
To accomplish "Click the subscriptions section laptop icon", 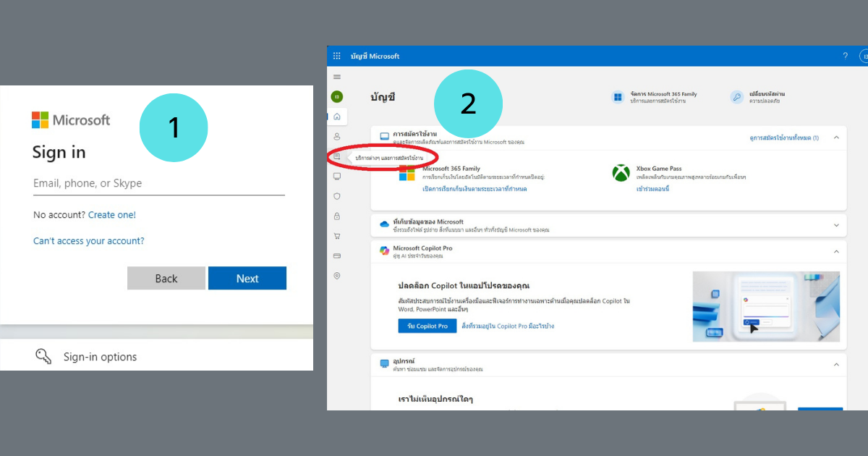I will coord(385,136).
